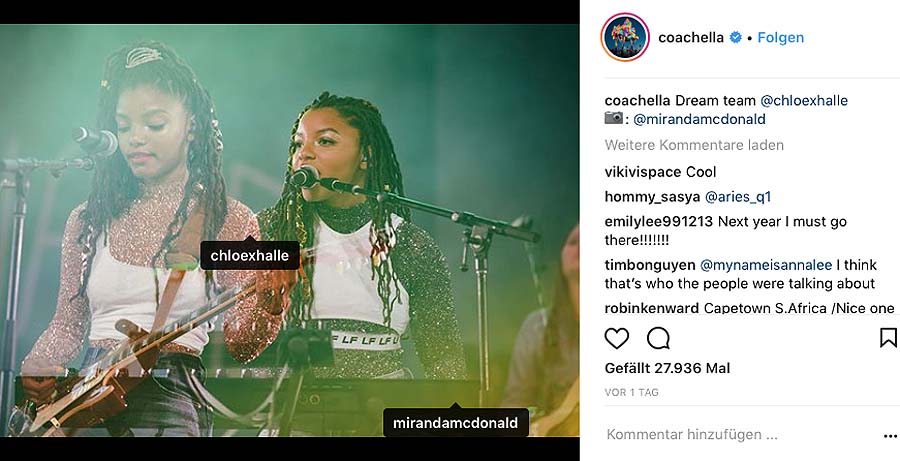Open timbonguyen commenter profile

(x=650, y=265)
